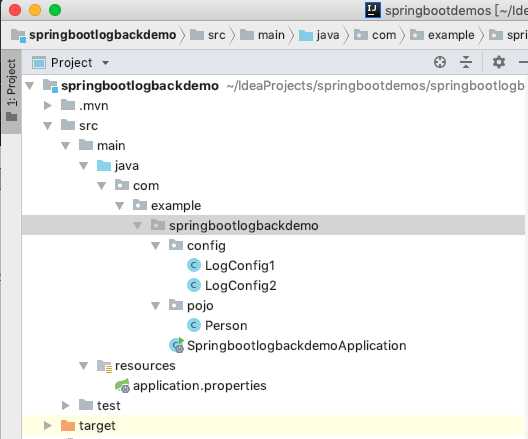Collapse the selected springbootlogbackdemo package arrow
This screenshot has height=439, width=528.
pos(137,226)
